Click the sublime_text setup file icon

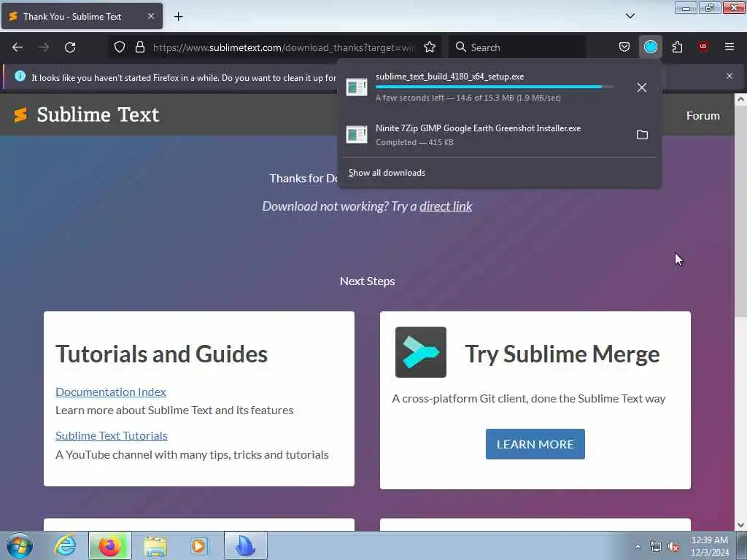pyautogui.click(x=356, y=87)
